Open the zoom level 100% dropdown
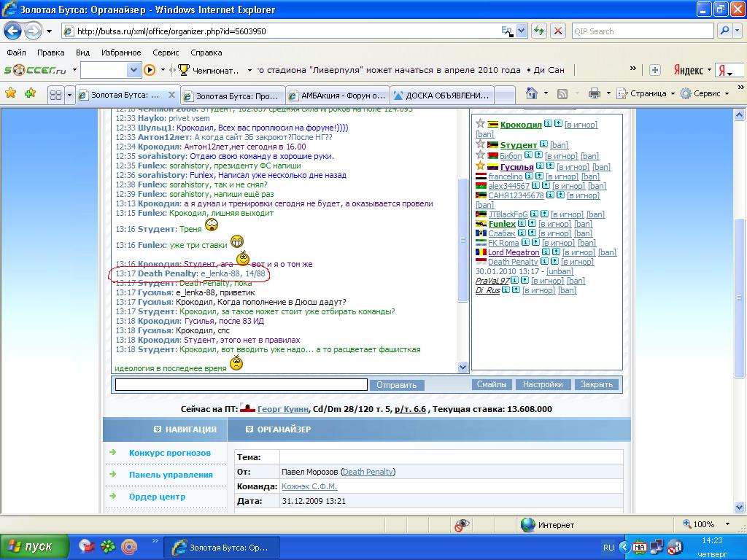Viewport: 747px width, 560px height. tap(726, 524)
